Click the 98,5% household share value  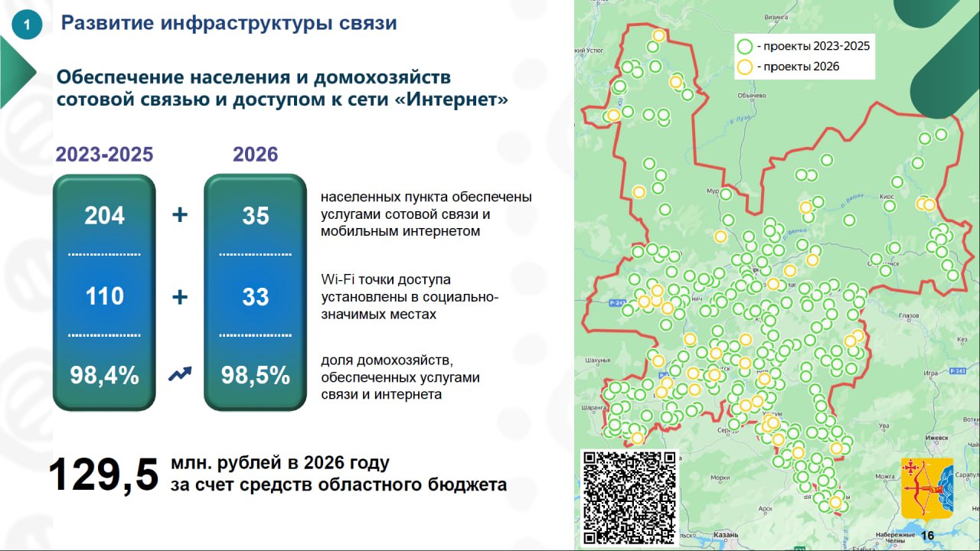click(x=255, y=375)
